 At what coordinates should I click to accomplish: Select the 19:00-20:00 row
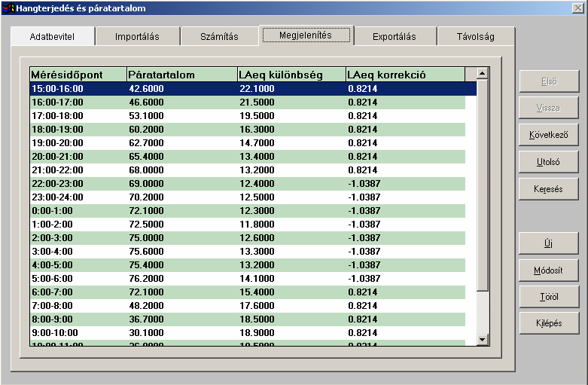[x=248, y=143]
